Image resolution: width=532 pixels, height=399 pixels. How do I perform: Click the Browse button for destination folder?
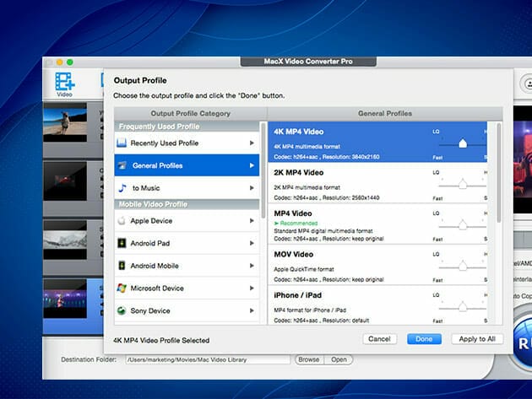[x=308, y=359]
